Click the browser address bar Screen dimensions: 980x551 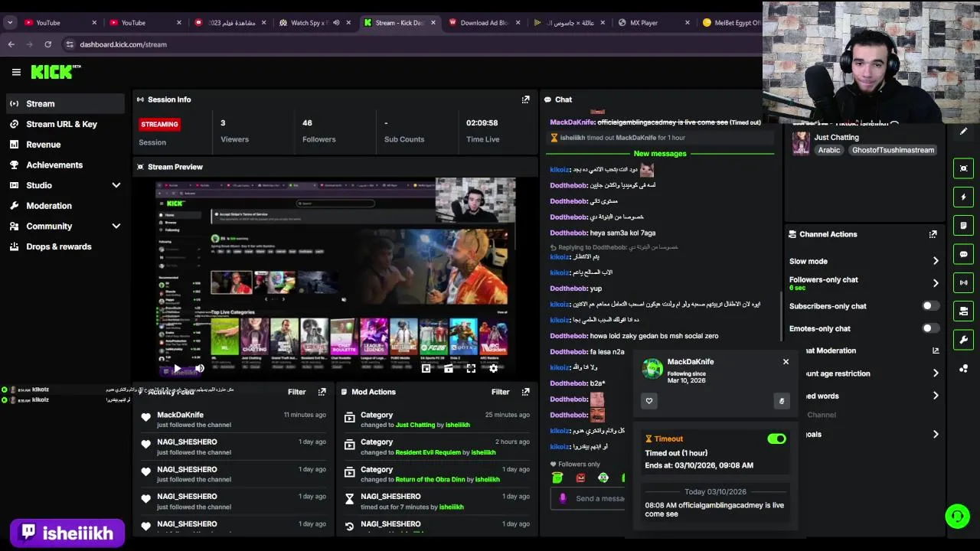pyautogui.click(x=413, y=44)
